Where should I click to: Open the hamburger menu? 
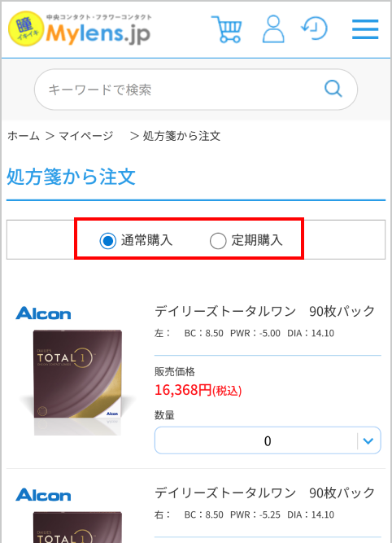(365, 29)
